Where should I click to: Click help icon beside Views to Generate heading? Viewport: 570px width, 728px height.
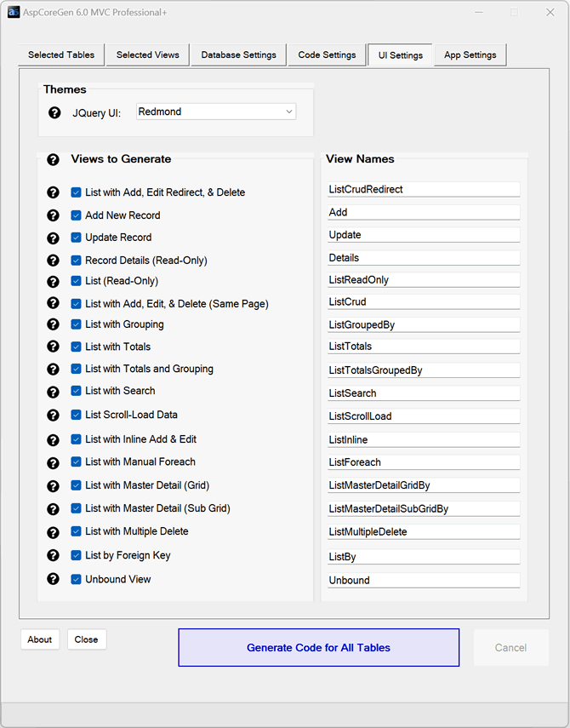54,159
